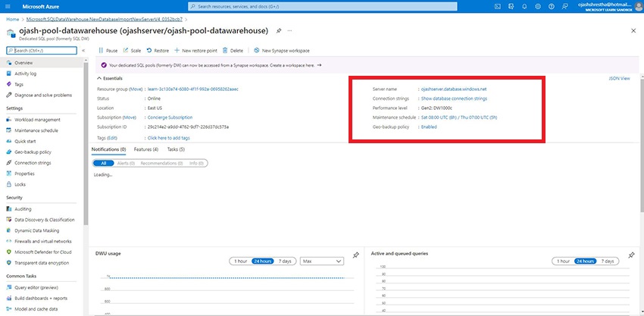Open the ojashserver.database.windows.net server link
This screenshot has height=316, width=644.
[x=454, y=89]
